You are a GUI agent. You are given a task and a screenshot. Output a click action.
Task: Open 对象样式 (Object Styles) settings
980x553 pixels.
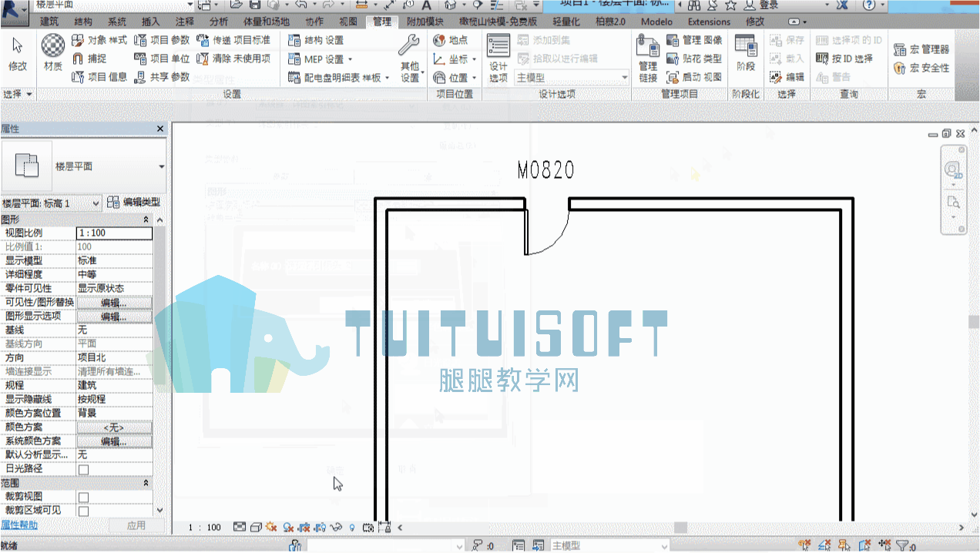pyautogui.click(x=99, y=40)
